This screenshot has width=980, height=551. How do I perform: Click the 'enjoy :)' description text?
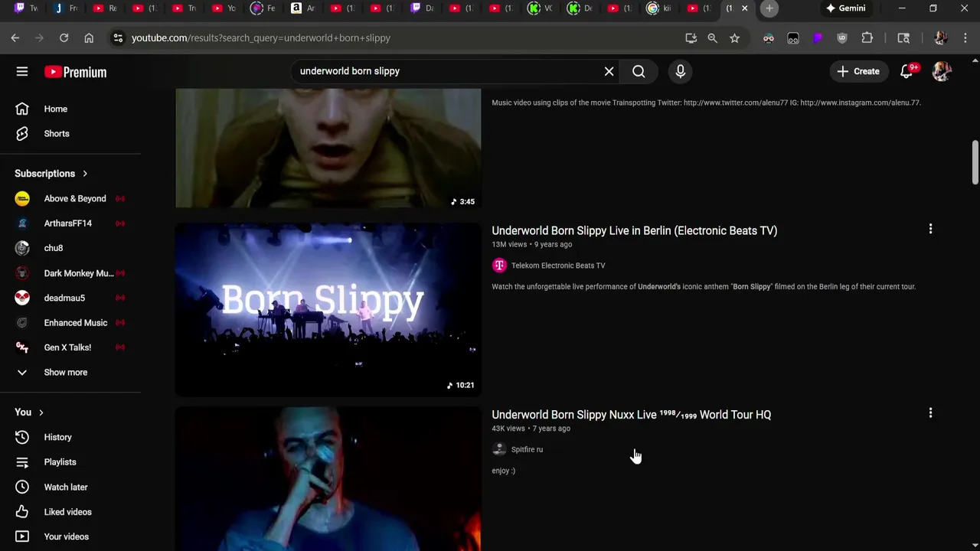(x=503, y=471)
